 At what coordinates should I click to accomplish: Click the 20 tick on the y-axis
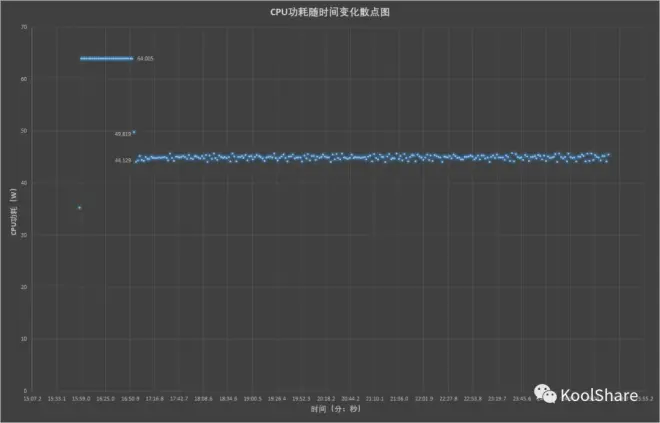point(23,287)
